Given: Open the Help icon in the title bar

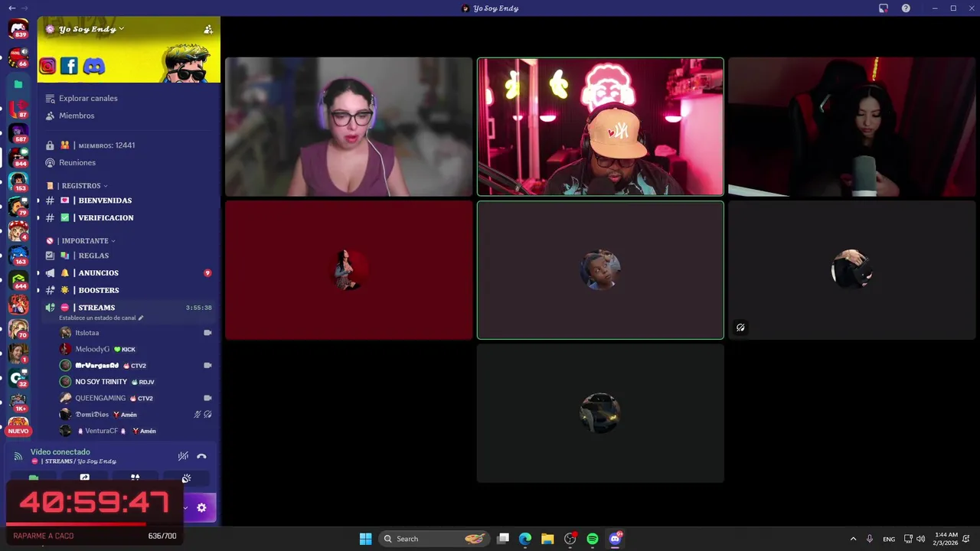Looking at the screenshot, I should point(906,8).
